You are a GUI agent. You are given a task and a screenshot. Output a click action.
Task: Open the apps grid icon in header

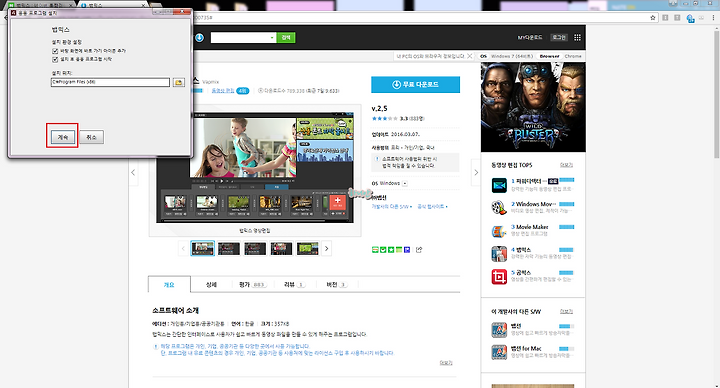577,38
